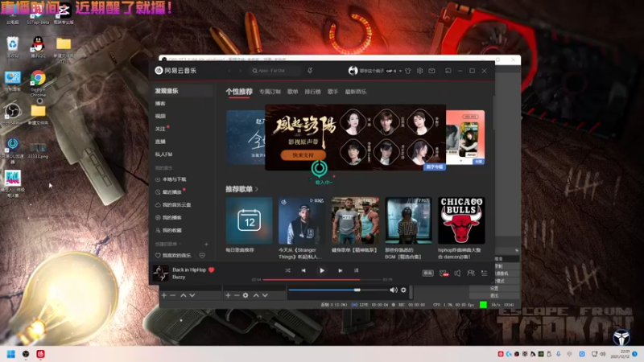Open the playlist queue icon

[485, 273]
